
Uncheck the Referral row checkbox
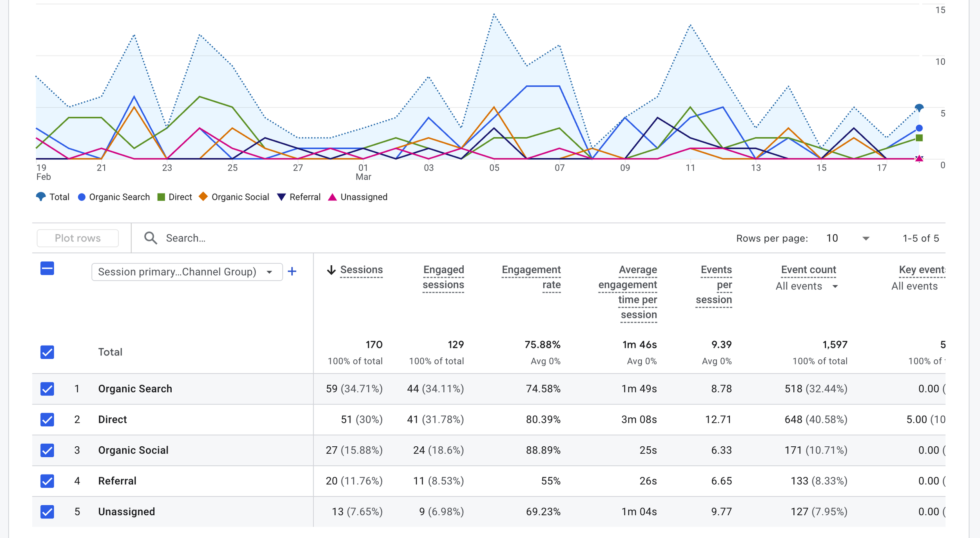pos(47,481)
